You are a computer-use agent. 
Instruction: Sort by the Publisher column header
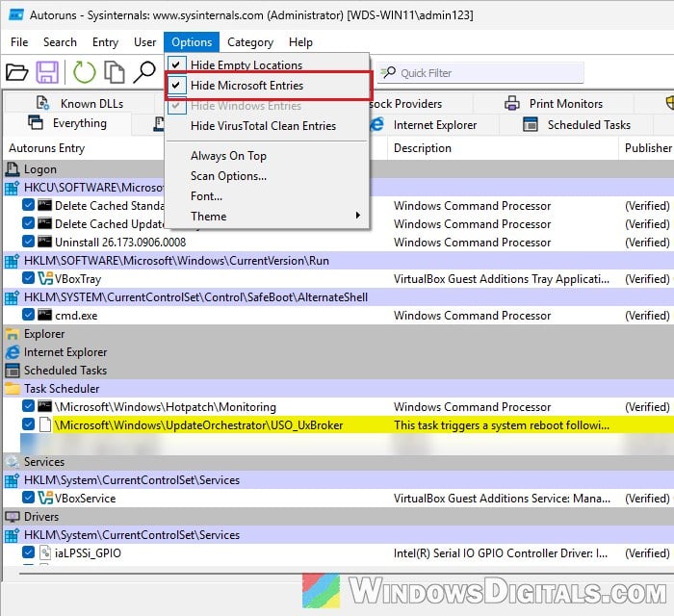(x=647, y=148)
